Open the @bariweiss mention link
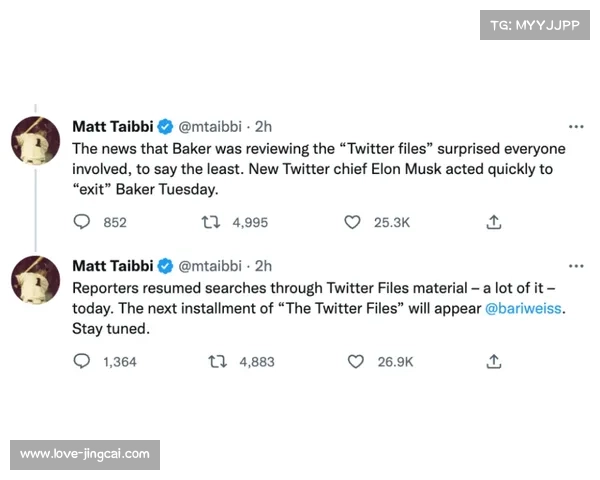The width and height of the screenshot is (600, 480). tap(524, 308)
